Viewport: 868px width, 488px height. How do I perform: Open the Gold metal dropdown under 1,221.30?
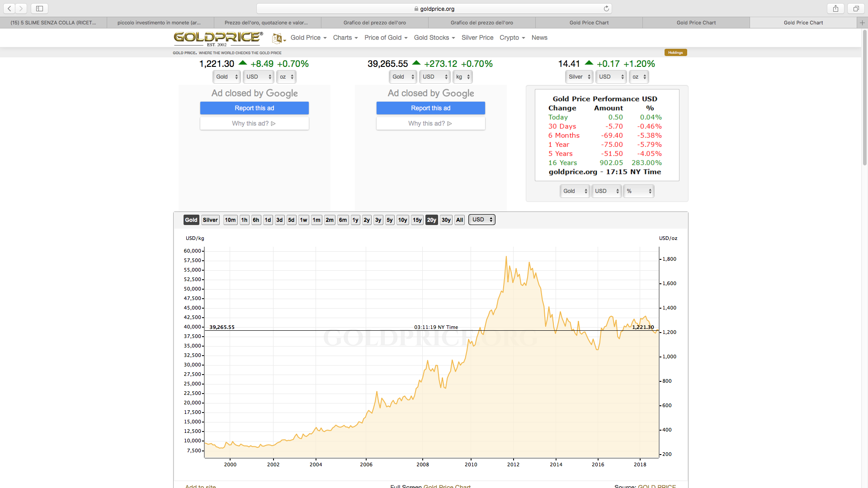tap(226, 77)
